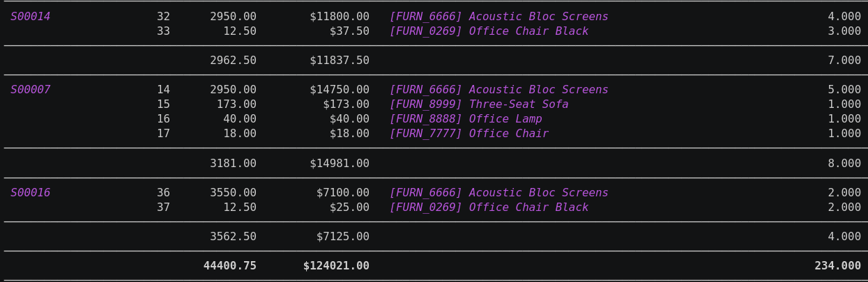Click the Three-Seat Sofa product link
This screenshot has height=282, width=868.
(478, 104)
